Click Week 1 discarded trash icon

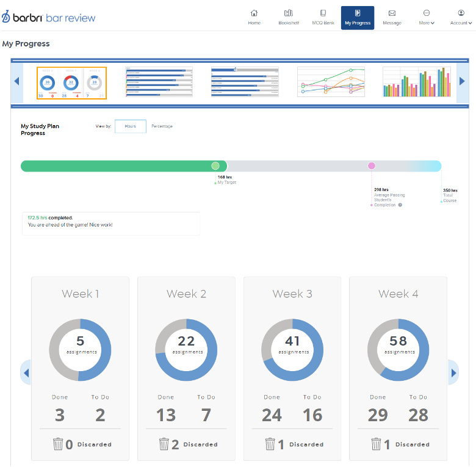click(58, 444)
